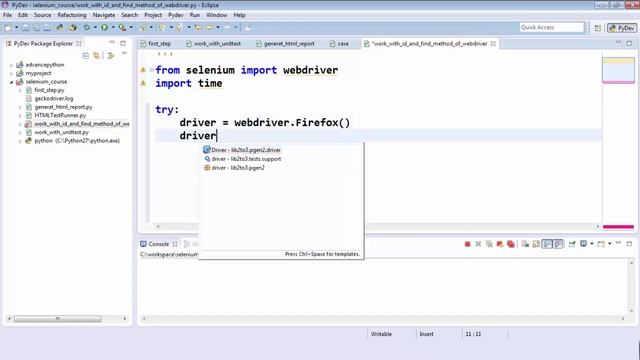Click the External Tools run icon
This screenshot has height=360, width=640.
pyautogui.click(x=122, y=27)
